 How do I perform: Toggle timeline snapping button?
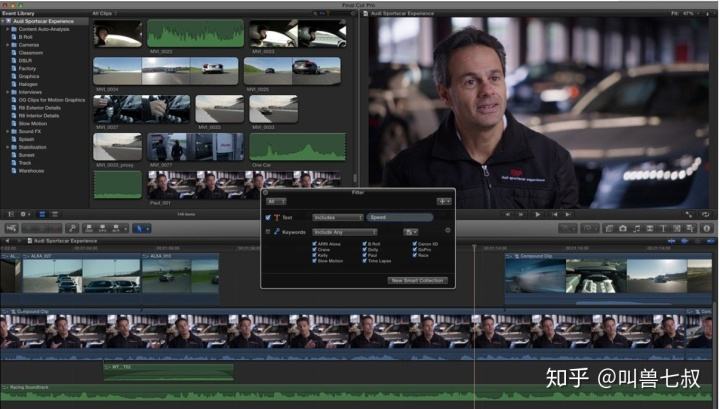click(x=709, y=241)
